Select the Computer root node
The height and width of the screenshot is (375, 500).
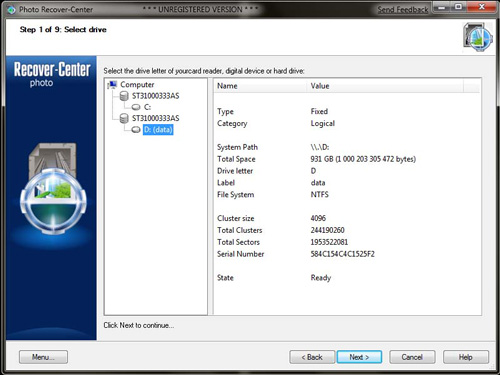[x=137, y=85]
